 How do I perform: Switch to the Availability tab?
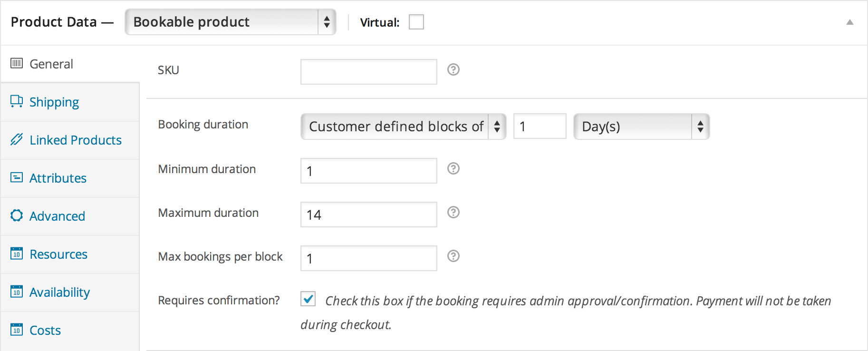[x=70, y=292]
